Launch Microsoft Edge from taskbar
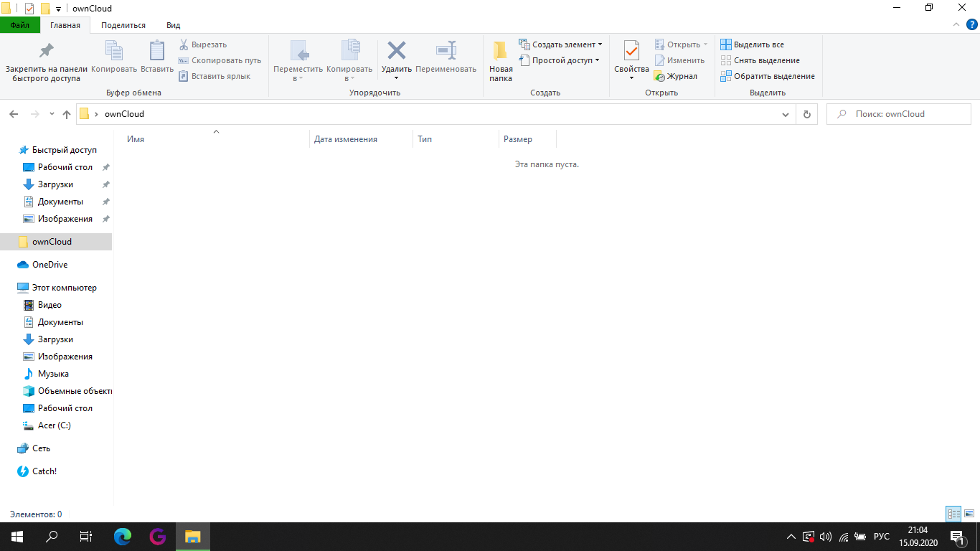980x551 pixels. pos(123,537)
